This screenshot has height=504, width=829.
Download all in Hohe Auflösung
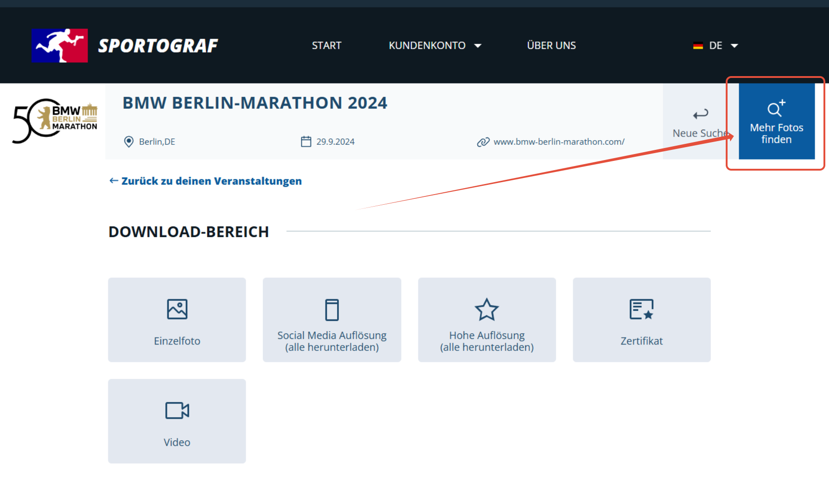pyautogui.click(x=487, y=320)
